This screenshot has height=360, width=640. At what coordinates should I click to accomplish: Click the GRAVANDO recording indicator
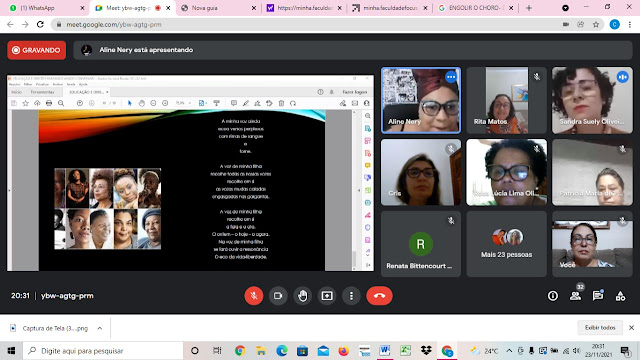(36, 50)
